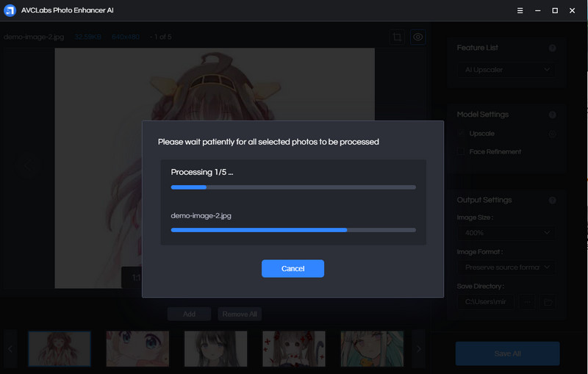Click the Remove All button

pyautogui.click(x=240, y=314)
